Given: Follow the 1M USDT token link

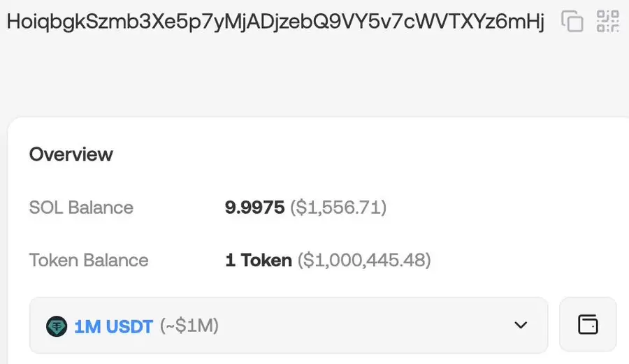Looking at the screenshot, I should point(113,326).
